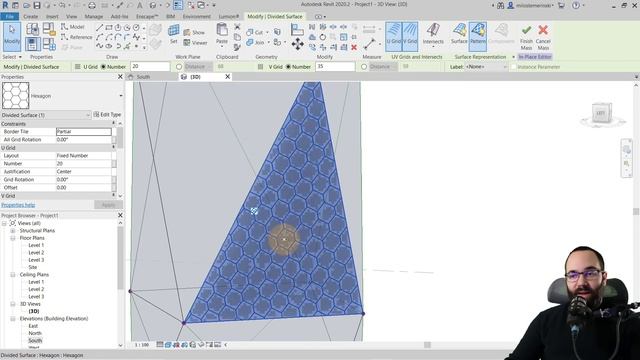Click the Border Tile value field
Image resolution: width=640 pixels, height=360 pixels.
click(84, 131)
